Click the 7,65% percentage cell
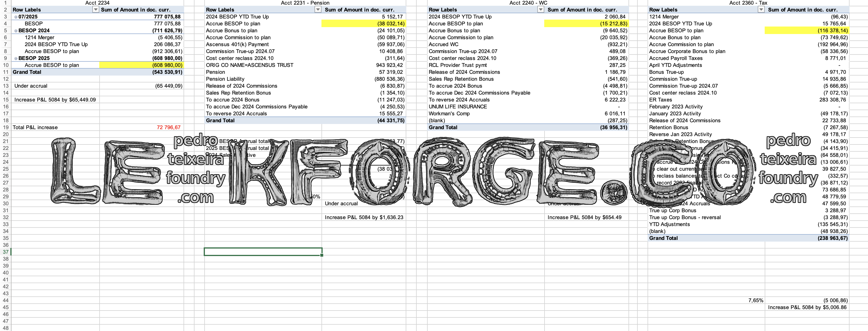Viewport: 868px width, 331px height. [755, 300]
